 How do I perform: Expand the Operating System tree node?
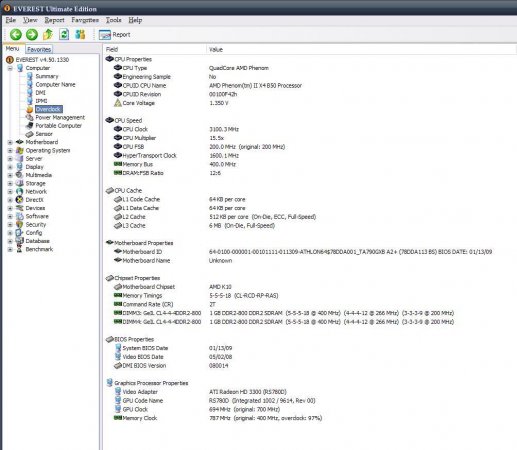coord(10,151)
